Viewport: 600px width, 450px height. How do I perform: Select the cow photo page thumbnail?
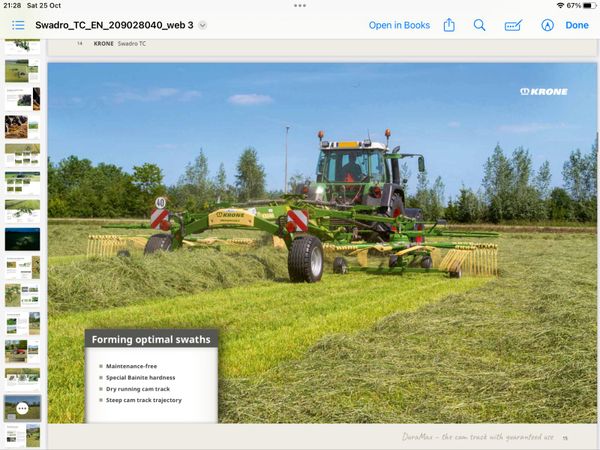pos(22,127)
